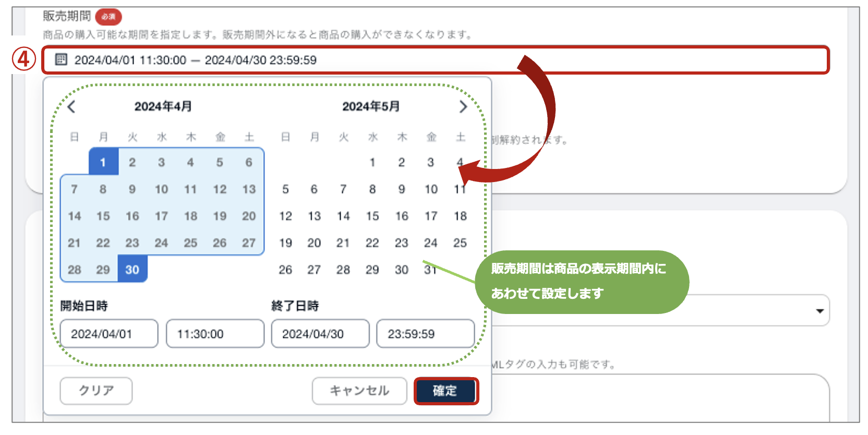Click the calendar icon in sales period field
868x435 pixels.
pos(61,59)
